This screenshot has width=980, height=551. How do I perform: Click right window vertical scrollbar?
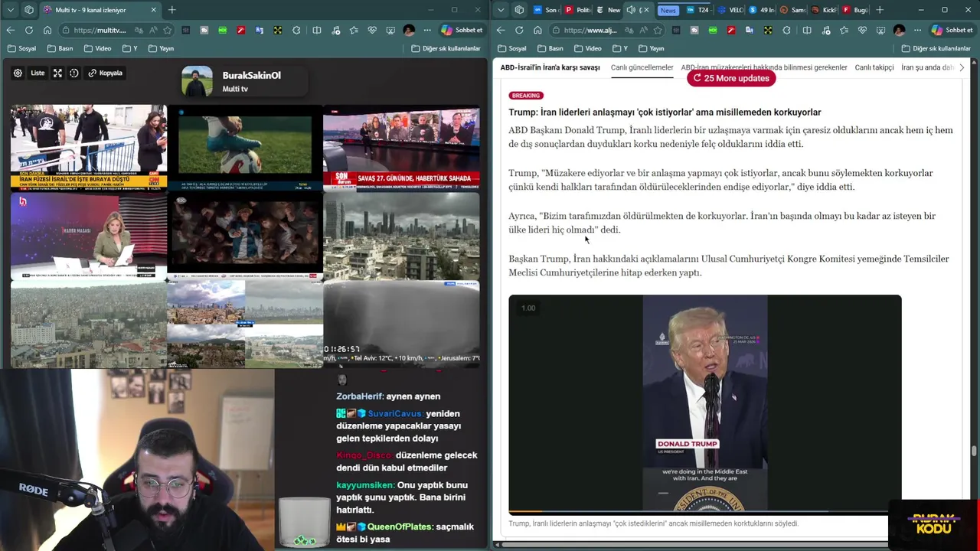974,452
